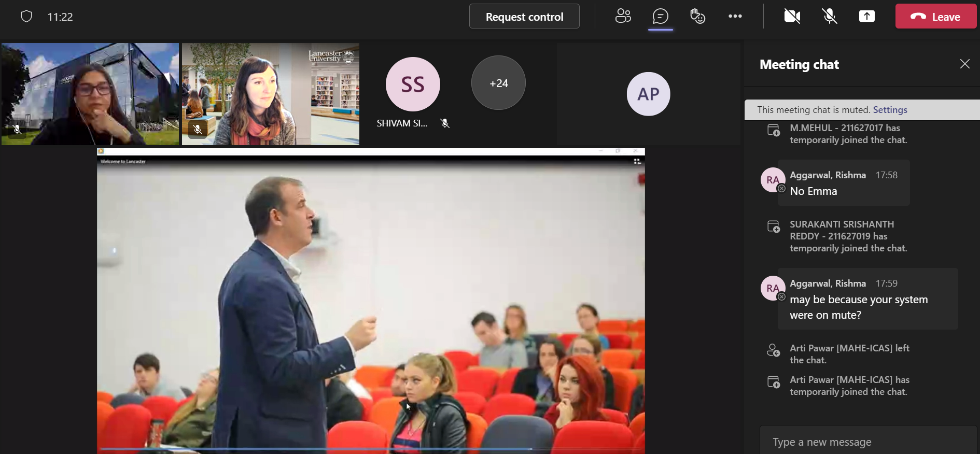Turn on the camera

pos(792,17)
